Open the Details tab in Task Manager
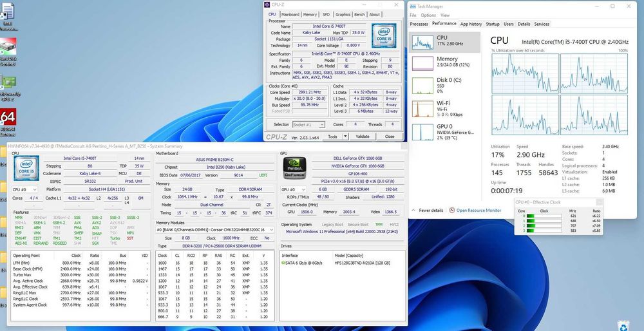 (x=524, y=24)
